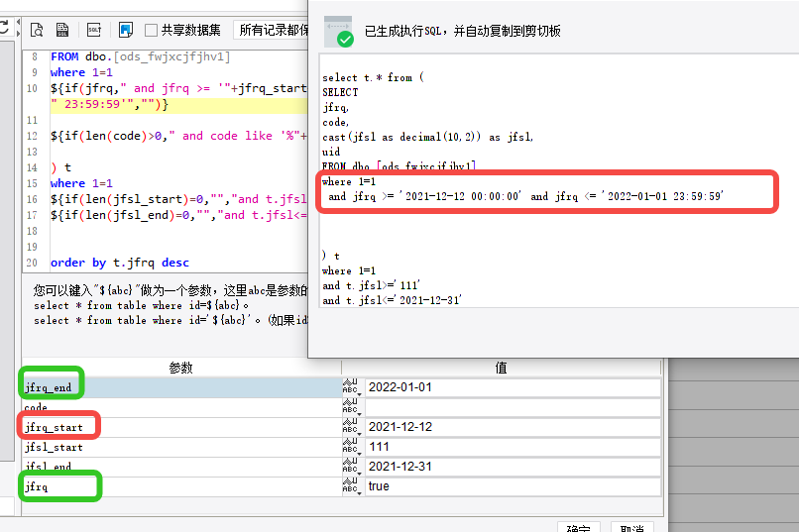799x532 pixels.
Task: Click the refresh arrow icon at left edge
Action: pos(4,27)
